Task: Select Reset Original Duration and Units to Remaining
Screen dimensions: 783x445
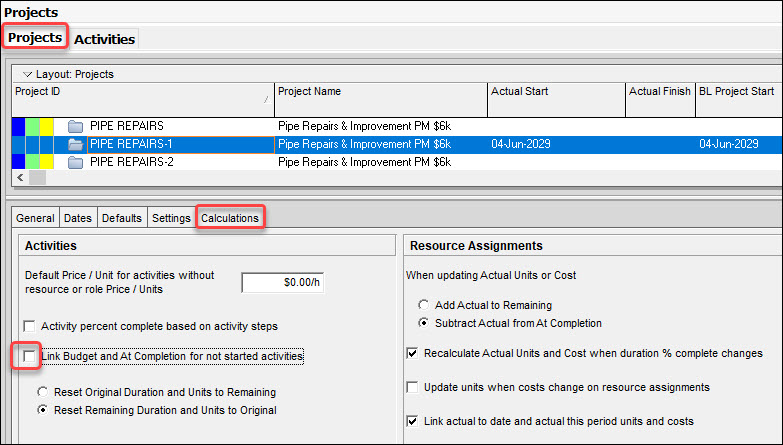Action: coord(43,392)
